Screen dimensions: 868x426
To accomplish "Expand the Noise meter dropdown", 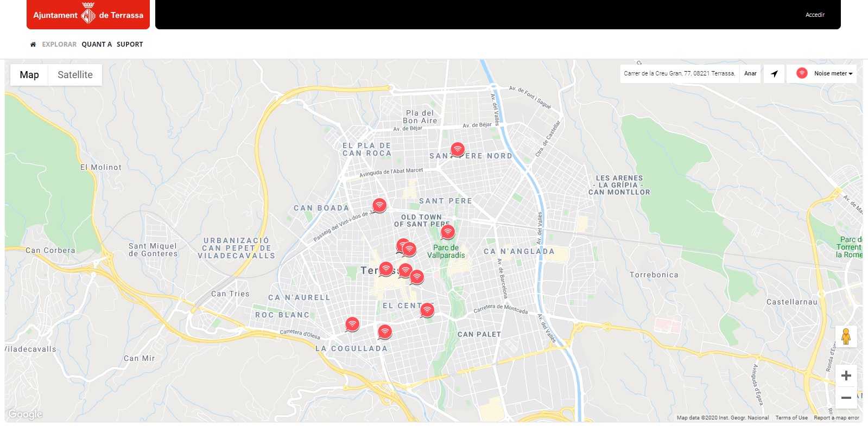I will (x=822, y=73).
